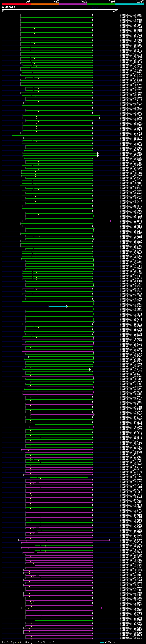The width and height of the screenshot is (146, 644).
Task: Click the green ~80% identity legend segment
Action: coord(101,4)
